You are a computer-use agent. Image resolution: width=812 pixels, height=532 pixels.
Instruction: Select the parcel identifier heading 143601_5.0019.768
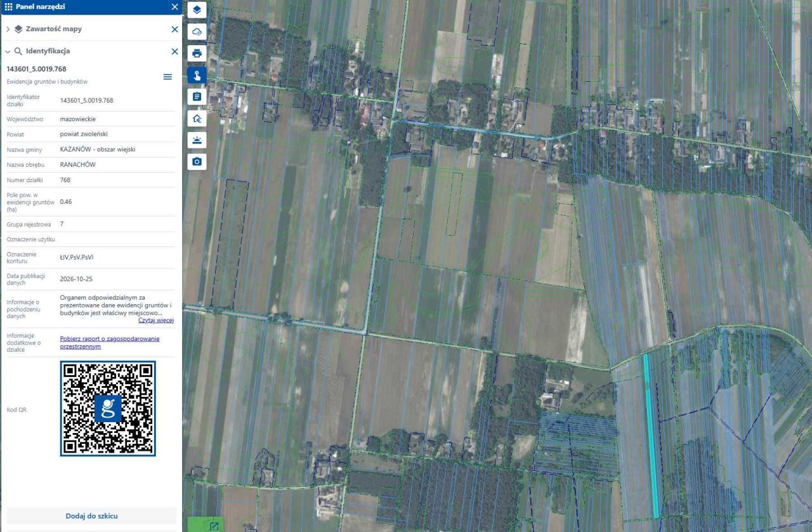[x=36, y=69]
